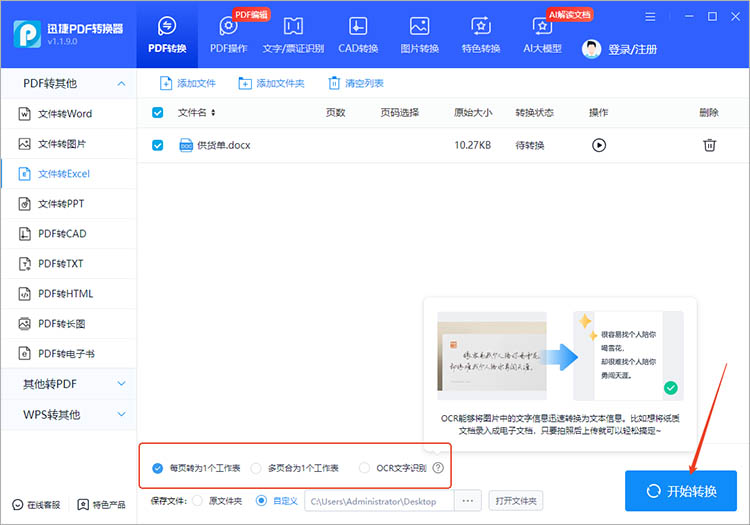Open 在线客服 support

(x=36, y=504)
